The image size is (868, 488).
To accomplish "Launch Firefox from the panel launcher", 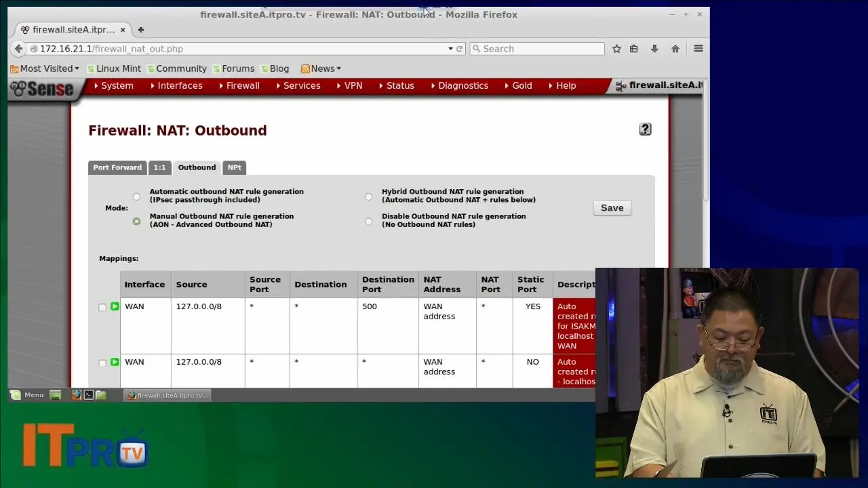I will [x=76, y=394].
